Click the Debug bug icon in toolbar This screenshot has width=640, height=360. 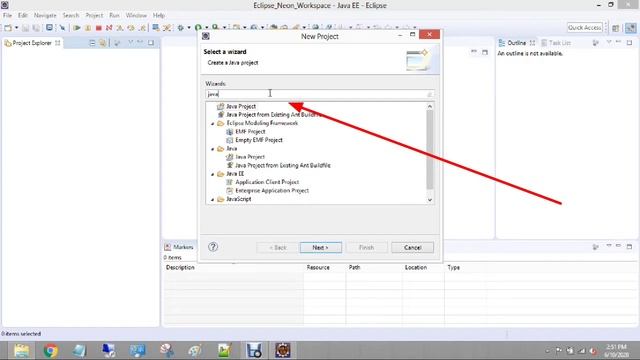(180, 28)
